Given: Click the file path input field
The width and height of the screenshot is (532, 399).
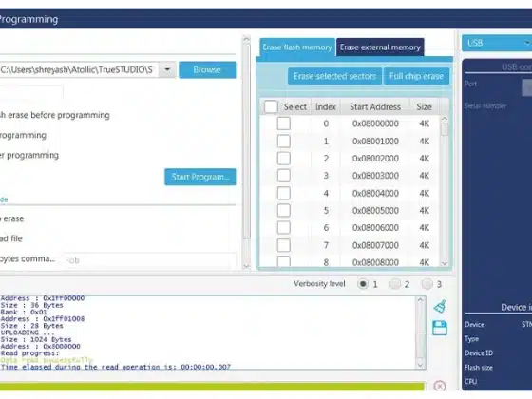Looking at the screenshot, I should click(x=79, y=69).
